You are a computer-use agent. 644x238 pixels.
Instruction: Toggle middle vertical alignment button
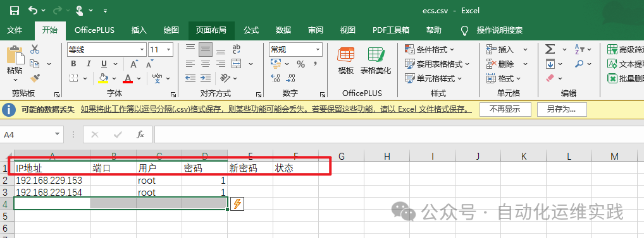point(206,50)
